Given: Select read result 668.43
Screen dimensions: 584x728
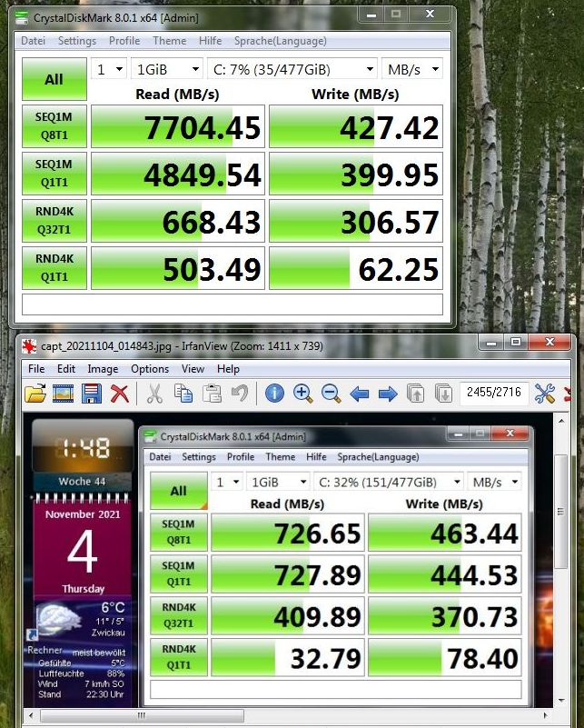Looking at the screenshot, I should (178, 221).
